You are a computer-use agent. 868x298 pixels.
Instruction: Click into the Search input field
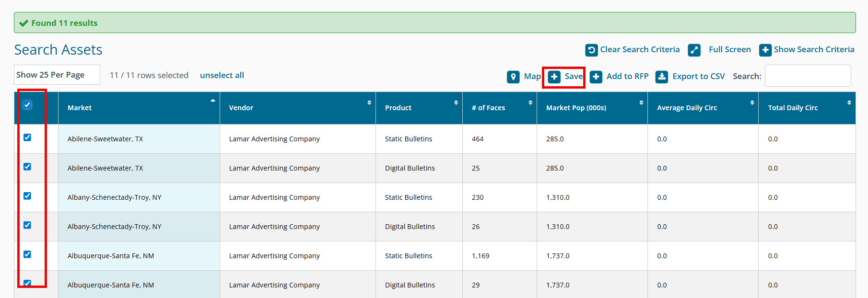(808, 76)
